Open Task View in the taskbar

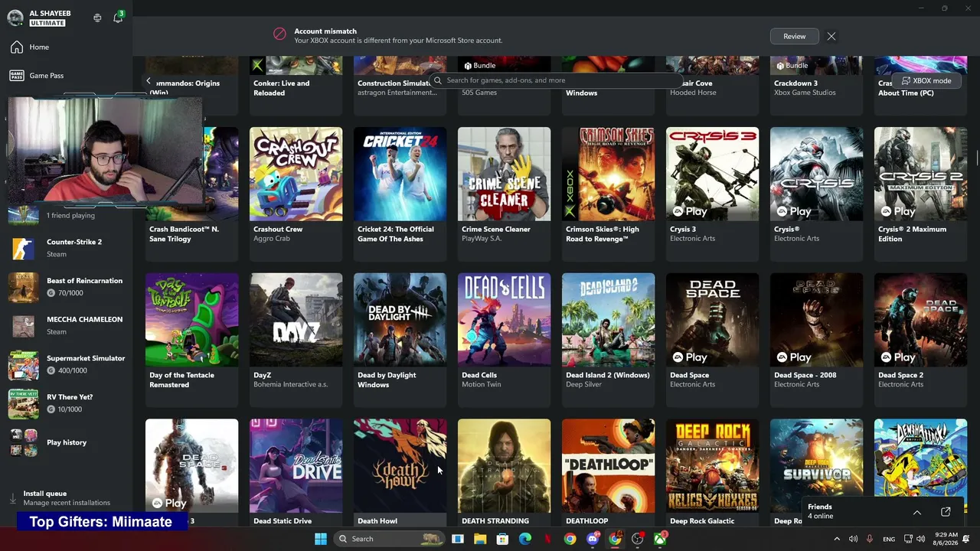click(458, 539)
